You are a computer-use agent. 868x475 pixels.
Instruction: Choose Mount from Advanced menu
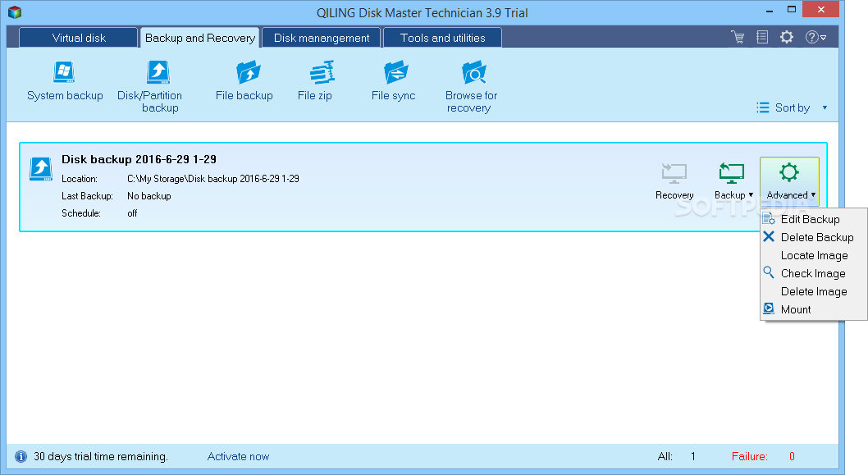pyautogui.click(x=813, y=309)
